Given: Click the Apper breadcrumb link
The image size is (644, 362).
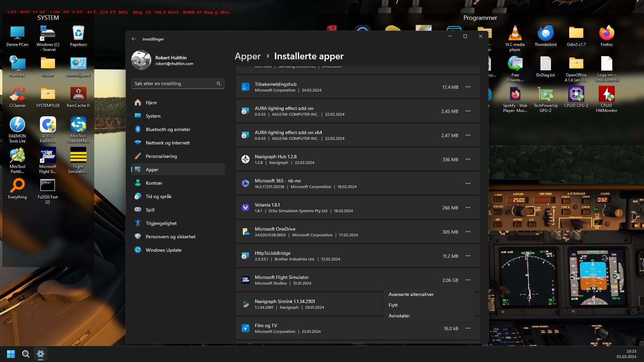Looking at the screenshot, I should point(248,56).
